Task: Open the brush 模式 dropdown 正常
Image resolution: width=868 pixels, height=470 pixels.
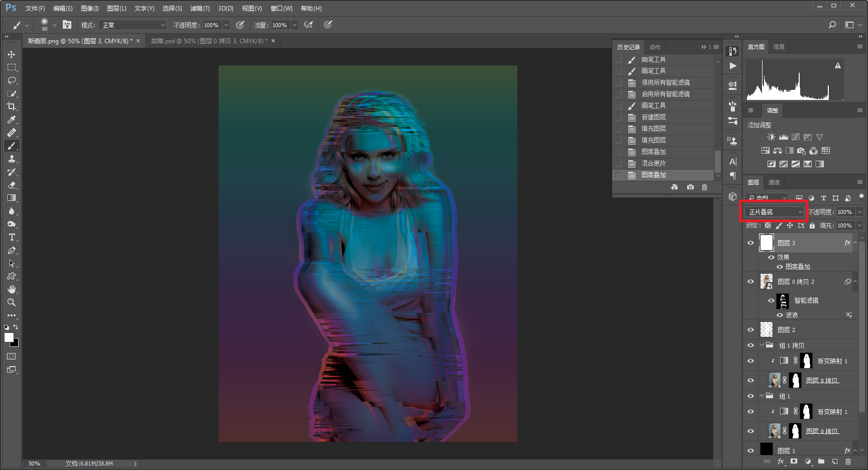Action: (133, 25)
